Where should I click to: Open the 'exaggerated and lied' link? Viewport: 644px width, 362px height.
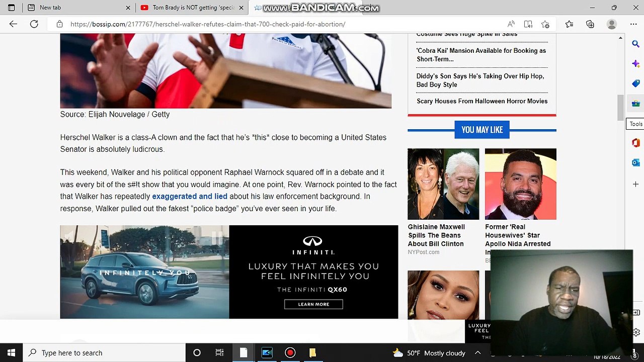click(190, 196)
